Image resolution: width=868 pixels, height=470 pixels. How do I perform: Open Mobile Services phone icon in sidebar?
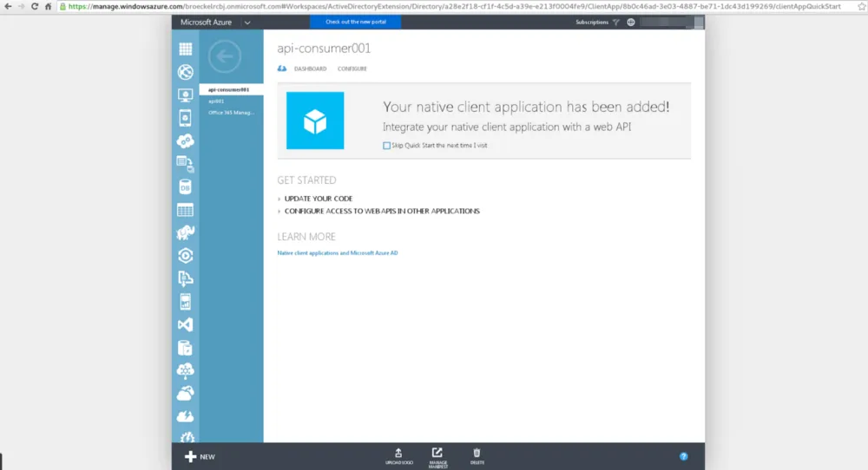click(186, 118)
